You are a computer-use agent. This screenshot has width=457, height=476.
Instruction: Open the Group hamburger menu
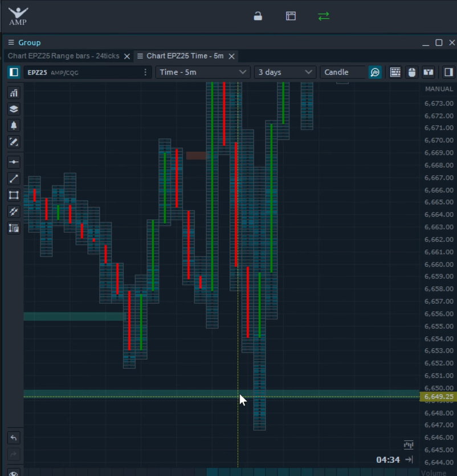pyautogui.click(x=11, y=43)
